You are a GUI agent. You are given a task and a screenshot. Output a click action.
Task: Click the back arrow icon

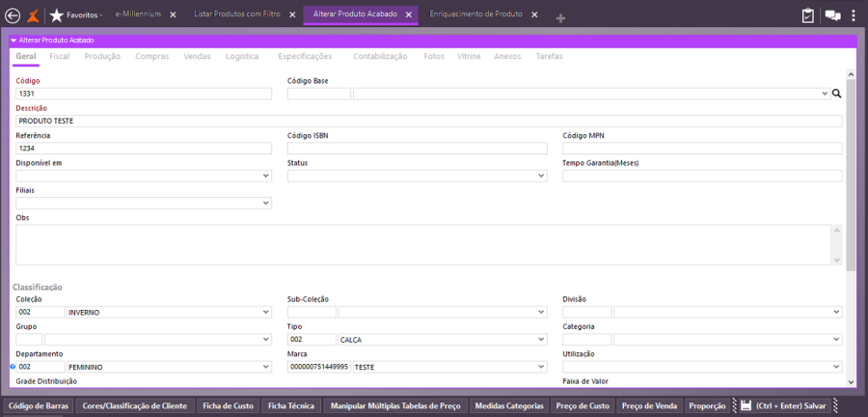point(12,14)
